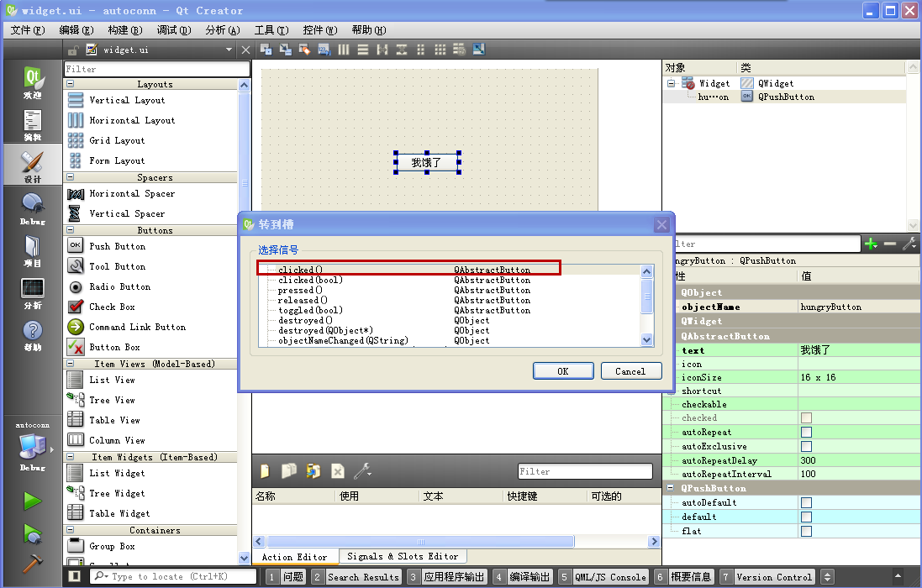Toggle the sidebar button in status bar
The height and width of the screenshot is (588, 922).
click(x=74, y=576)
